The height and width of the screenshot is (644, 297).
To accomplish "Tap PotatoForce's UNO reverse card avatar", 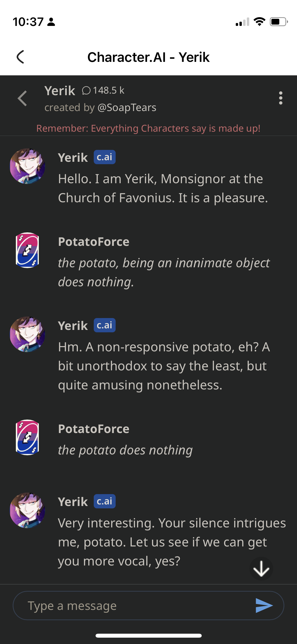I will pyautogui.click(x=27, y=250).
